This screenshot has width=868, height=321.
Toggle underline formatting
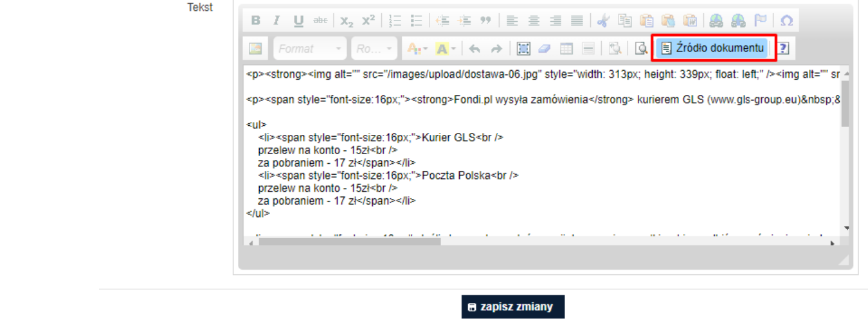tap(298, 21)
